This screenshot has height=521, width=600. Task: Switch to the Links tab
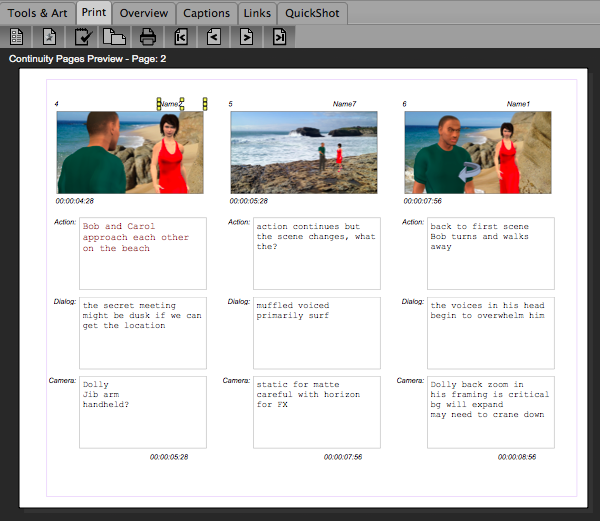(257, 13)
